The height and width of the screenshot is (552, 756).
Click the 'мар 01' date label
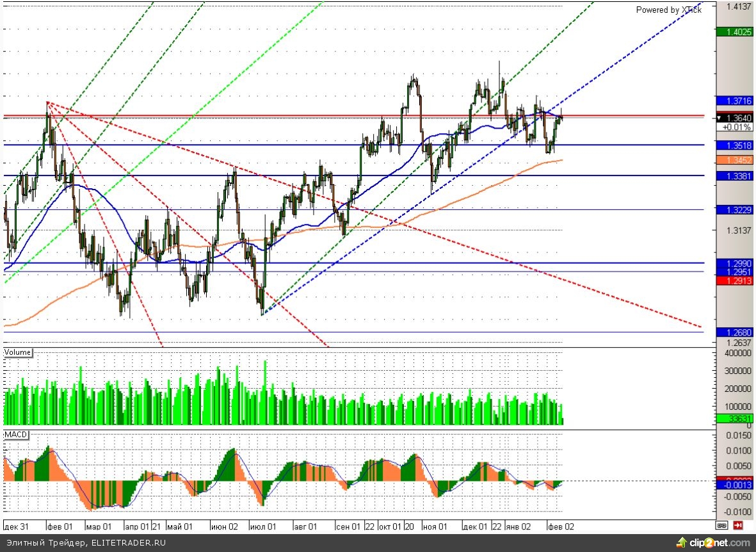99,526
